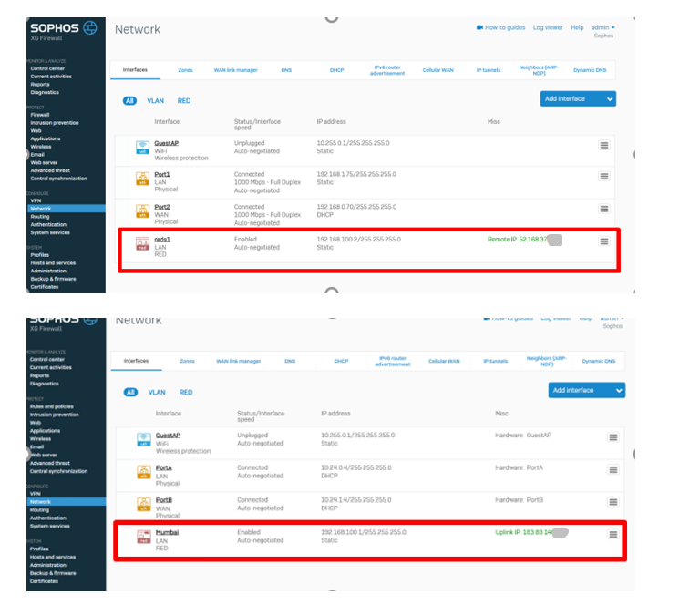Click the 192.168.100.2/255.255.255.0 IP address

(x=358, y=239)
